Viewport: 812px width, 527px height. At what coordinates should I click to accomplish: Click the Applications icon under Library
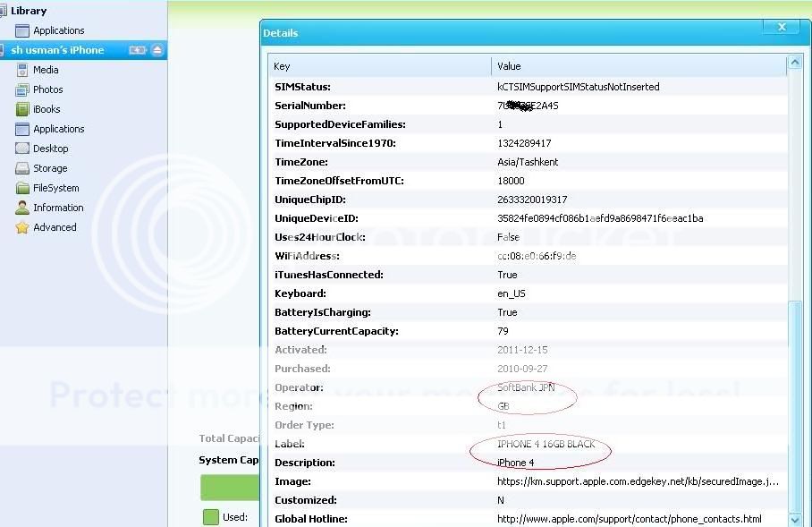[x=21, y=30]
